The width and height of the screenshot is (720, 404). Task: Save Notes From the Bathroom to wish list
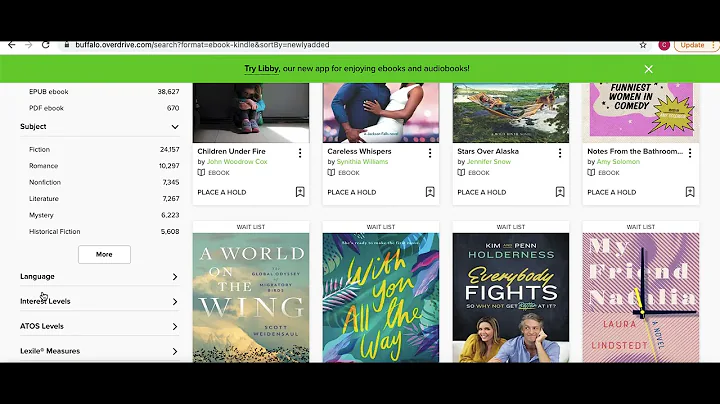point(690,192)
